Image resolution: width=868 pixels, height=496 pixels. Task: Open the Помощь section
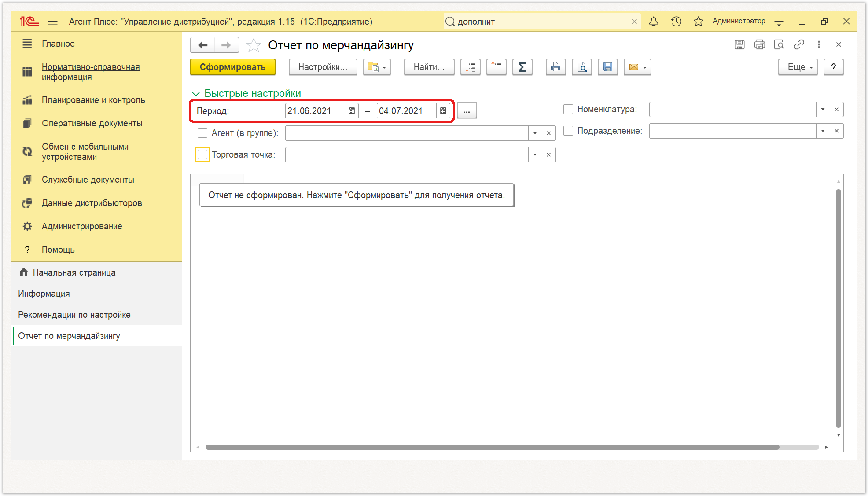coord(58,250)
